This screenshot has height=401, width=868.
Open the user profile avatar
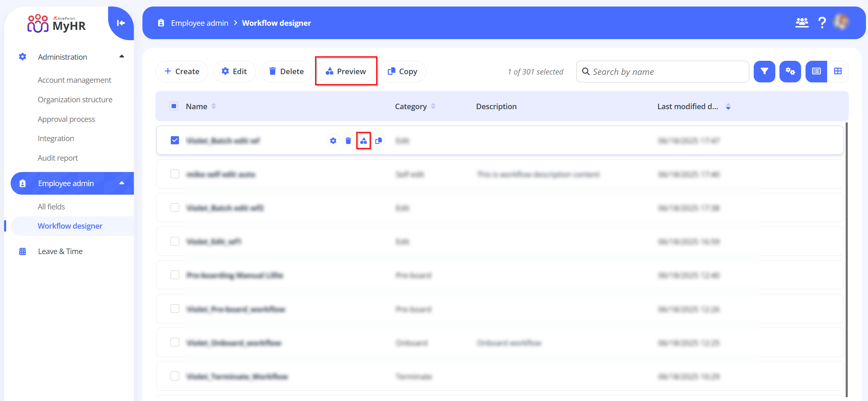pyautogui.click(x=841, y=22)
